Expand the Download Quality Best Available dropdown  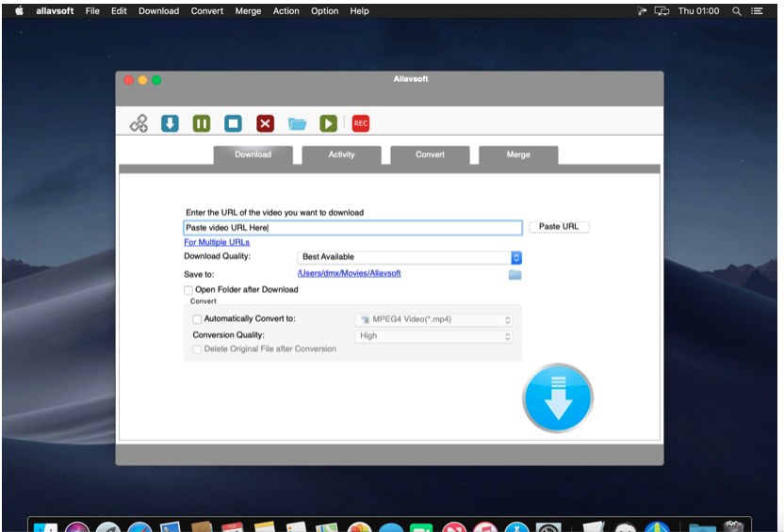(409, 257)
